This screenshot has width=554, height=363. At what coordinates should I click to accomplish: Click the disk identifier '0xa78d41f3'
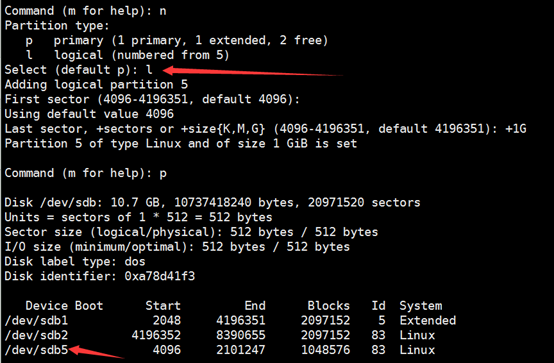[x=160, y=276]
